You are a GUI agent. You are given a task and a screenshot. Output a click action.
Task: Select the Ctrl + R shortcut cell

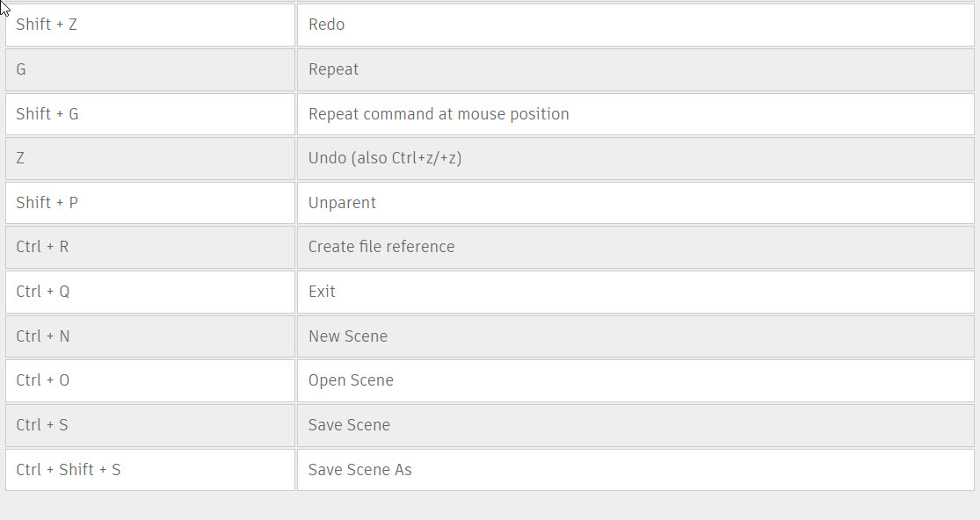[x=150, y=247]
